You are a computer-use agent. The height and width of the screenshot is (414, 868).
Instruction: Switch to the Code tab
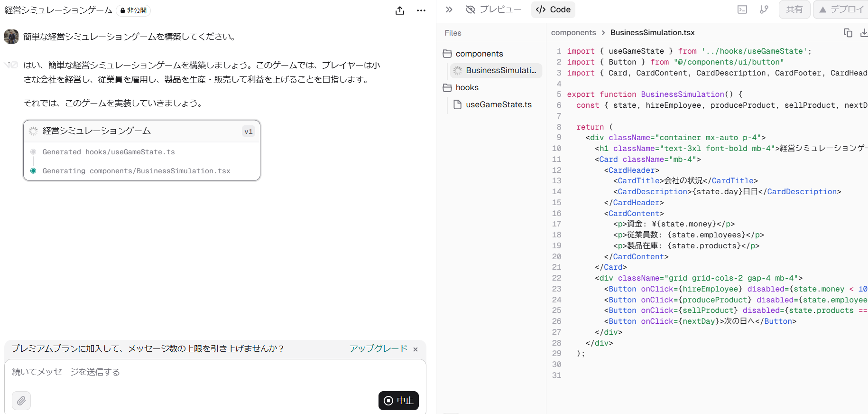(553, 9)
